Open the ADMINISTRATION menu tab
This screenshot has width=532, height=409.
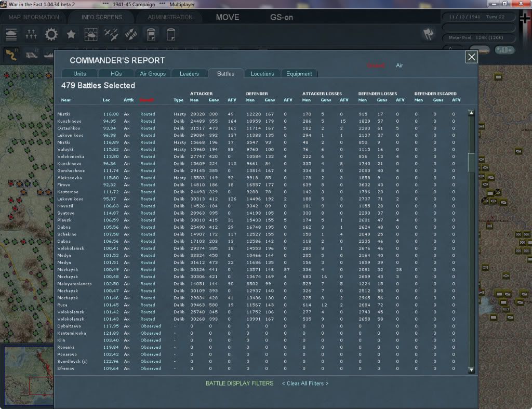click(170, 17)
